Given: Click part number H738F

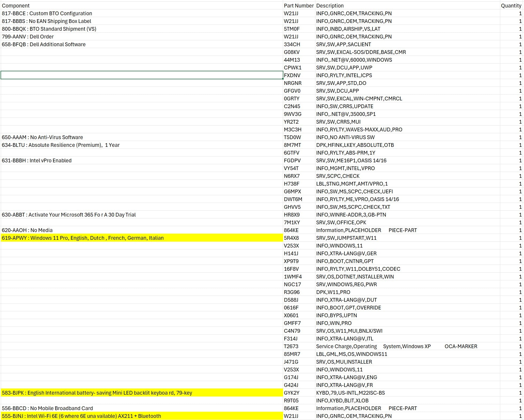Looking at the screenshot, I should [299, 184].
